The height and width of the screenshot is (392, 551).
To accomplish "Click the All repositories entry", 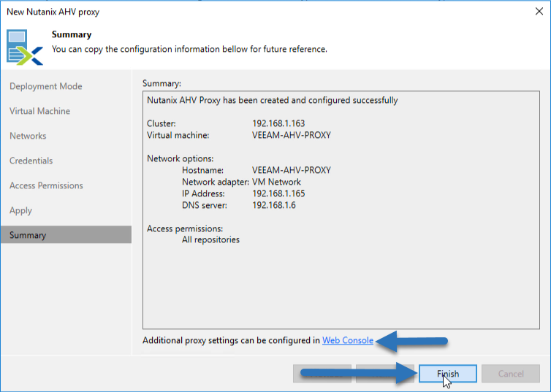I will coord(210,239).
